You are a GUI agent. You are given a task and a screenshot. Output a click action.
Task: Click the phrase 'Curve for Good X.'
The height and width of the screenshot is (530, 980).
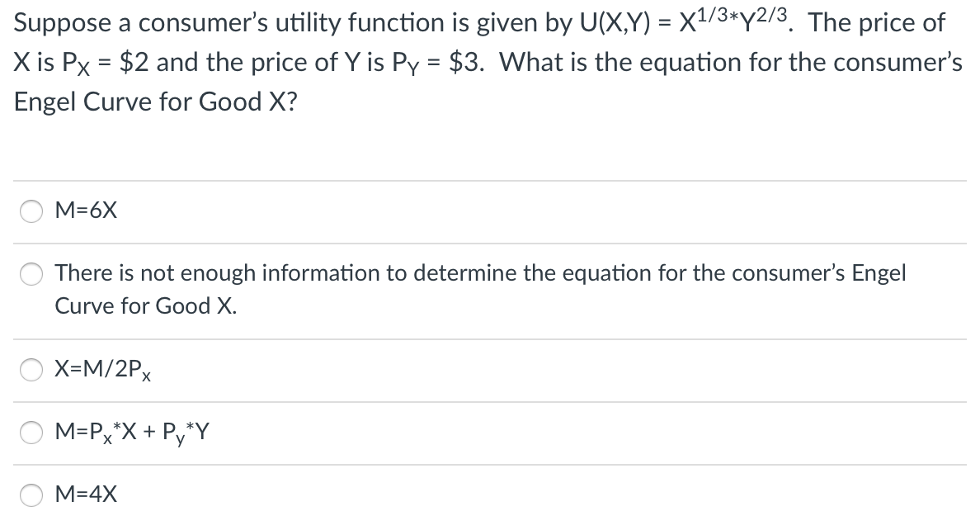pyautogui.click(x=144, y=305)
